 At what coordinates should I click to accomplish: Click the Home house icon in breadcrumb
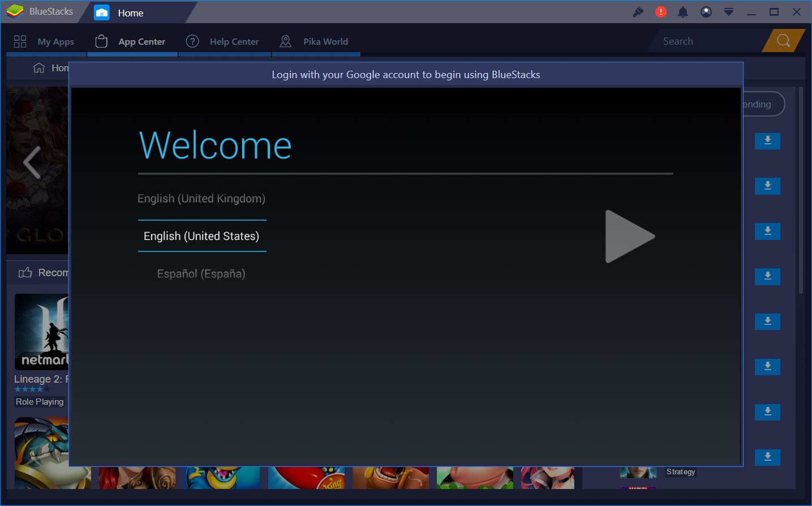point(39,68)
